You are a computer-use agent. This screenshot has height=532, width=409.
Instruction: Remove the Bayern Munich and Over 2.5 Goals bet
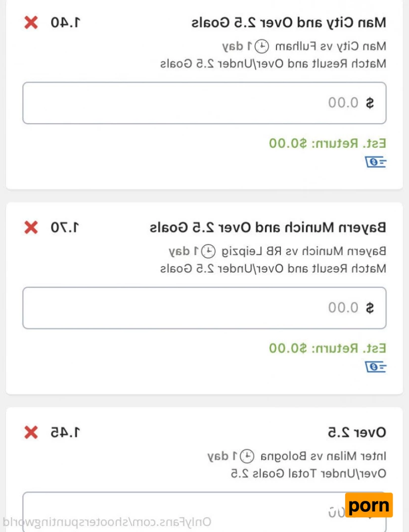pos(31,227)
